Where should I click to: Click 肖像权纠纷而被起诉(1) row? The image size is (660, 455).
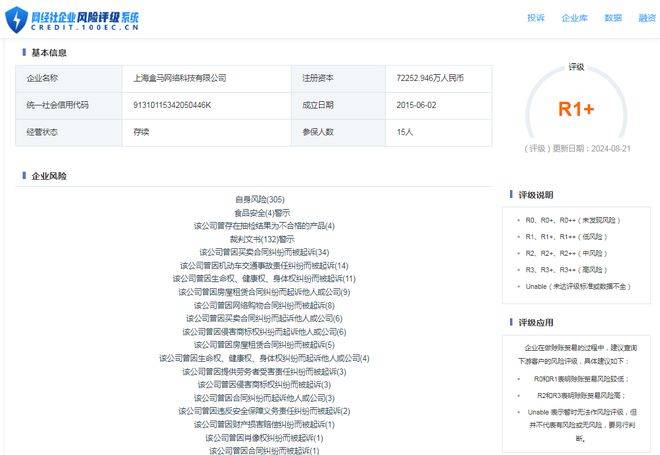tap(264, 438)
